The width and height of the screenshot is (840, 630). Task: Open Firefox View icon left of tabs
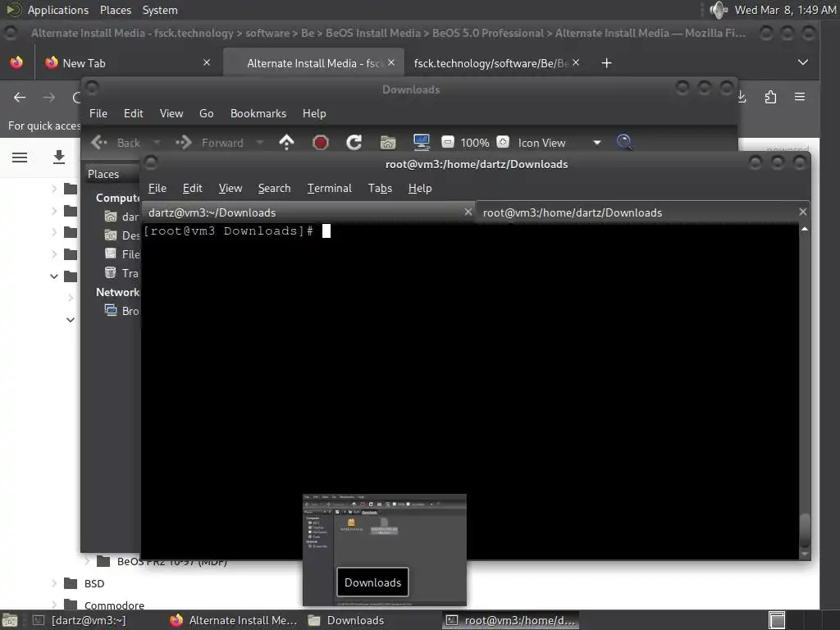pos(16,62)
